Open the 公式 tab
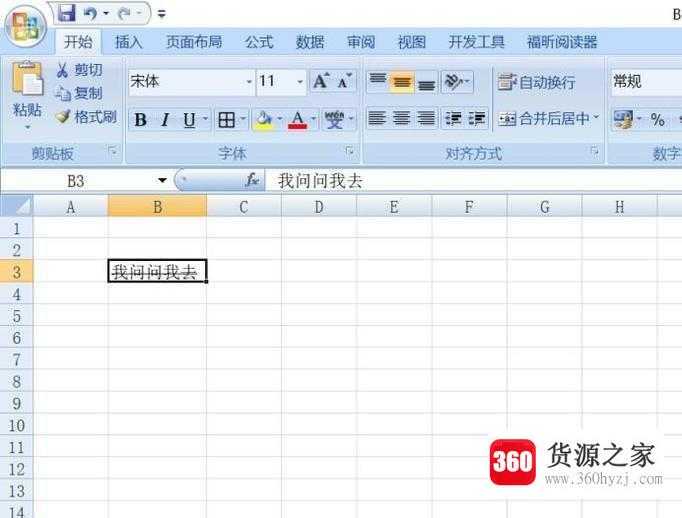The width and height of the screenshot is (682, 518). pos(259,42)
